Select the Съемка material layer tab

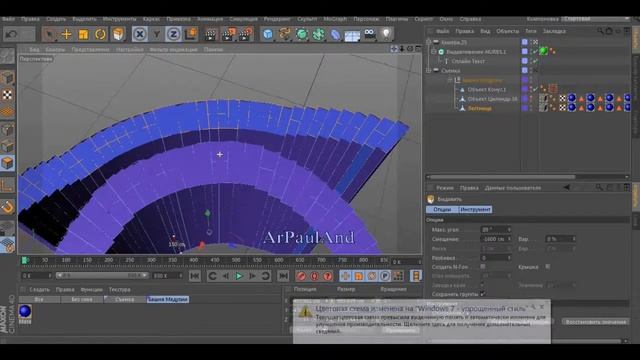(x=124, y=299)
